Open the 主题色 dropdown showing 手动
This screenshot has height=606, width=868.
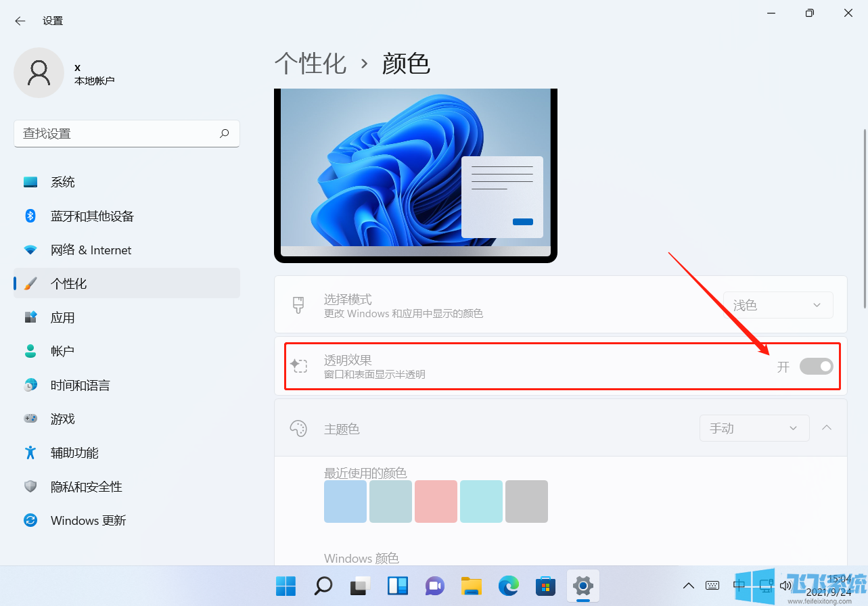(x=754, y=427)
